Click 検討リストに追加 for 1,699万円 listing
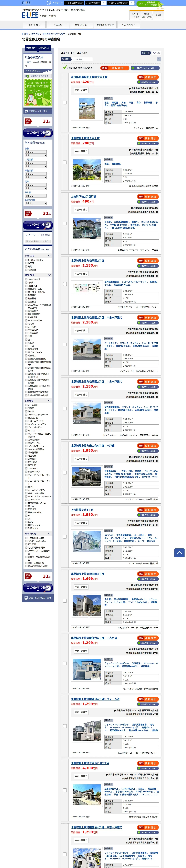 pos(148,579)
